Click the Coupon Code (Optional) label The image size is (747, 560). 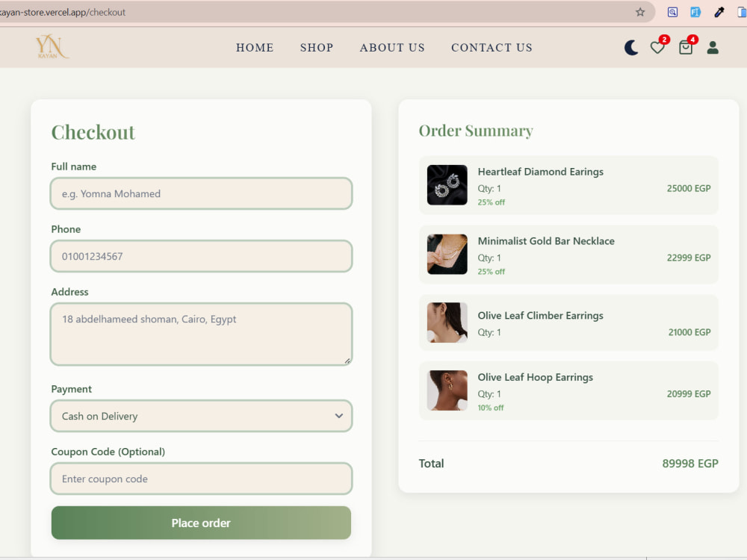tap(108, 452)
